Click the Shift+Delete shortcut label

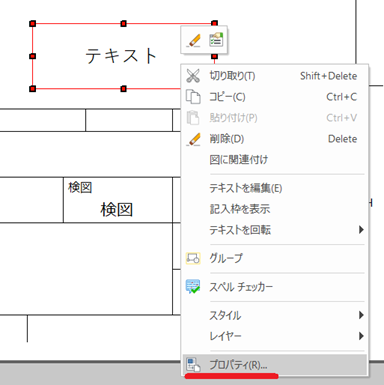328,76
